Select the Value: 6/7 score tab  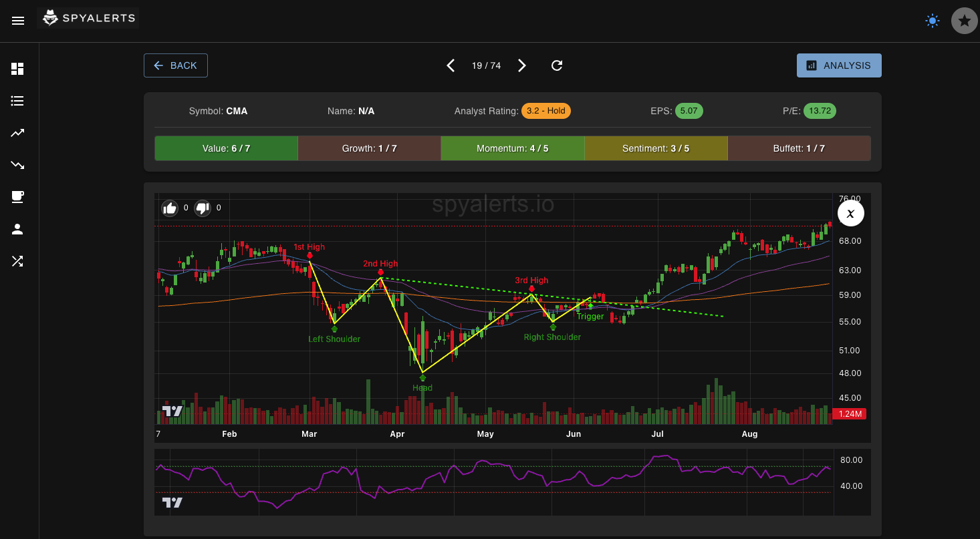coord(226,148)
